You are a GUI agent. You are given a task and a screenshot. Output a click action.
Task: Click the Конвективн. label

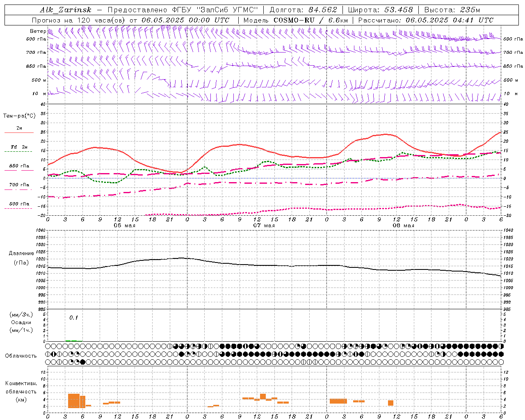[21, 383]
